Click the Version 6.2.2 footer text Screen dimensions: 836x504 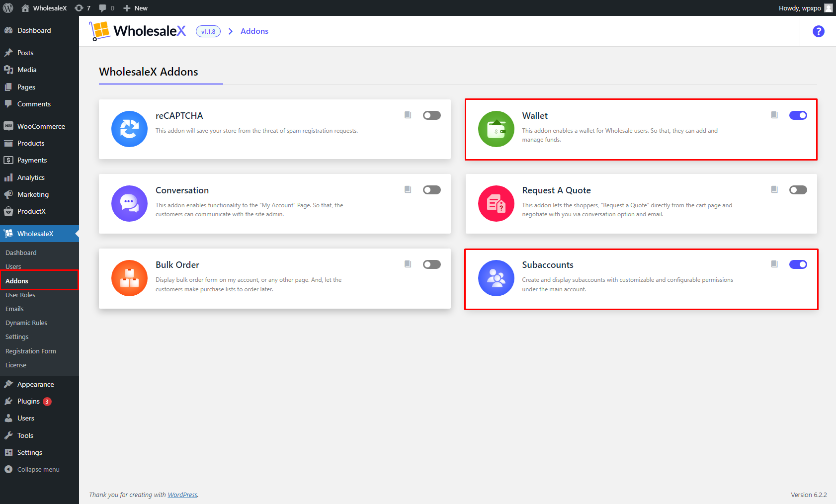click(809, 495)
